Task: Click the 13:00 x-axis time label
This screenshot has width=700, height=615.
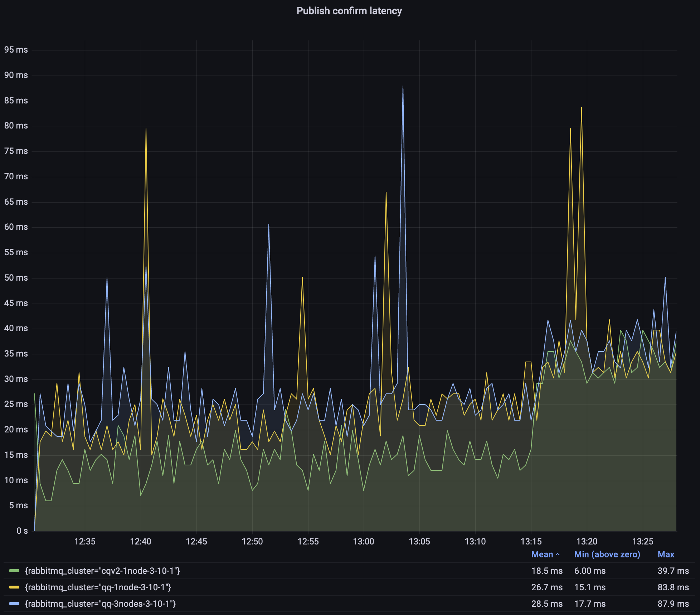Action: click(364, 541)
